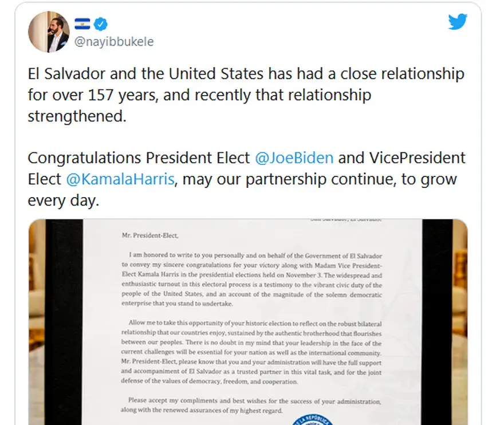Open the profile avatar photo
Image resolution: width=504 pixels, height=425 pixels.
click(x=49, y=32)
